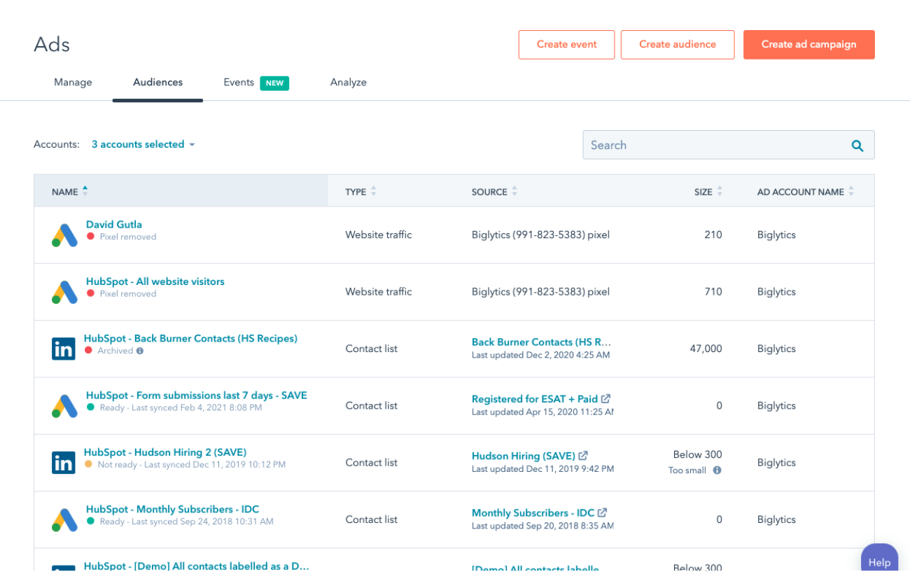Open Monthly Subscribers - IDC source list
This screenshot has height=588, width=910.
(533, 512)
